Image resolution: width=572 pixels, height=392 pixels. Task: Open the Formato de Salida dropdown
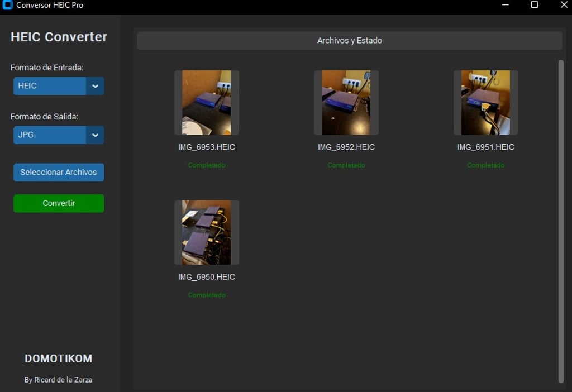(x=50, y=135)
